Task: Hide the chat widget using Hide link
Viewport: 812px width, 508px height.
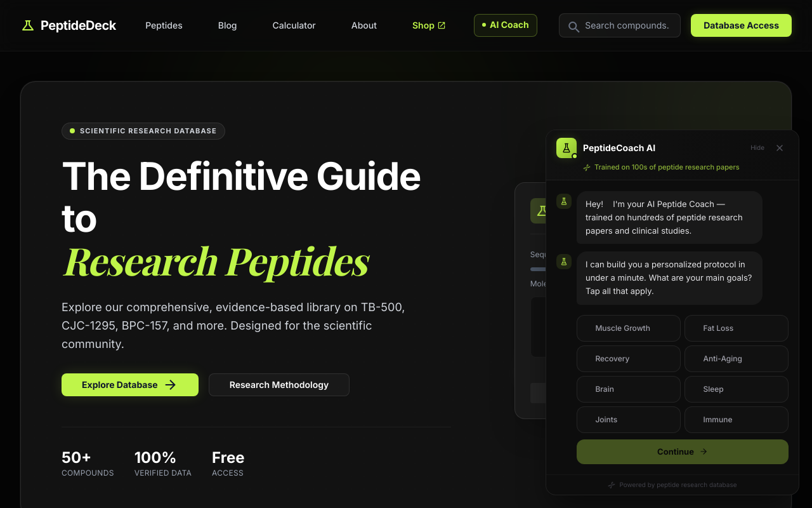Action: pos(757,148)
